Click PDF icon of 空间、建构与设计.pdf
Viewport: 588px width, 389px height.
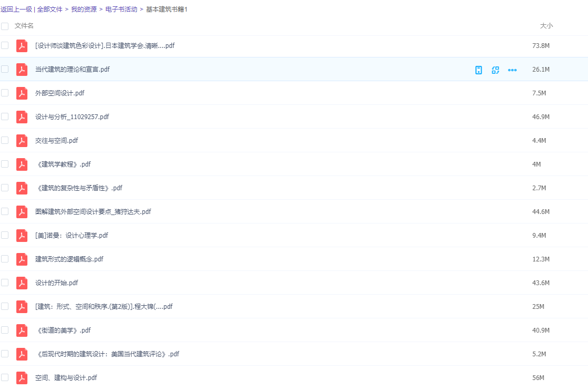pyautogui.click(x=22, y=378)
